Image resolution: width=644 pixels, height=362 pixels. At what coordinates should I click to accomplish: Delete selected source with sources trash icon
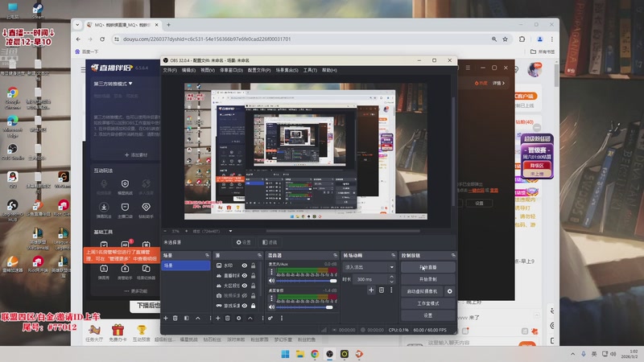(x=228, y=318)
